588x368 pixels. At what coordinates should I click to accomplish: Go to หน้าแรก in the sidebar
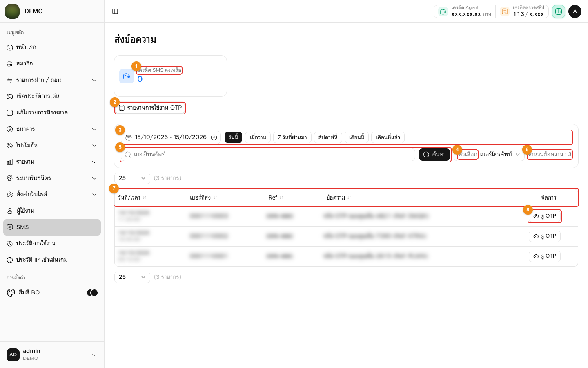point(52,47)
